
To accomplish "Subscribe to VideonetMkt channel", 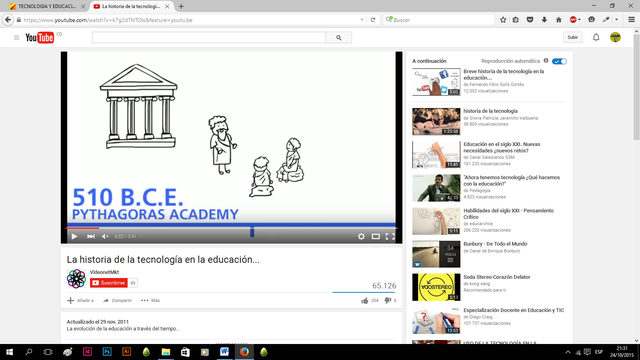I will point(109,283).
